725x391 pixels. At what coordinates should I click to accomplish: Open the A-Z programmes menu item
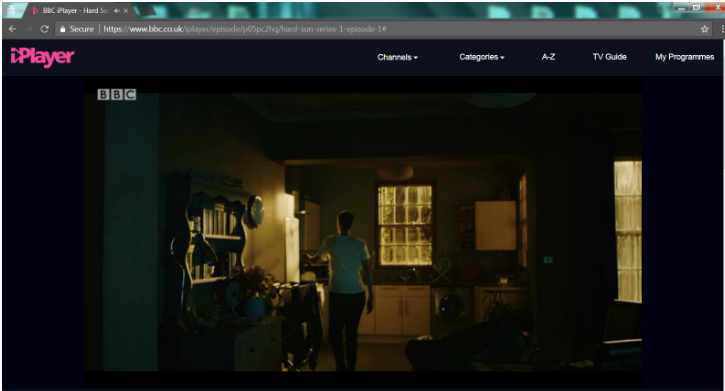(x=548, y=57)
